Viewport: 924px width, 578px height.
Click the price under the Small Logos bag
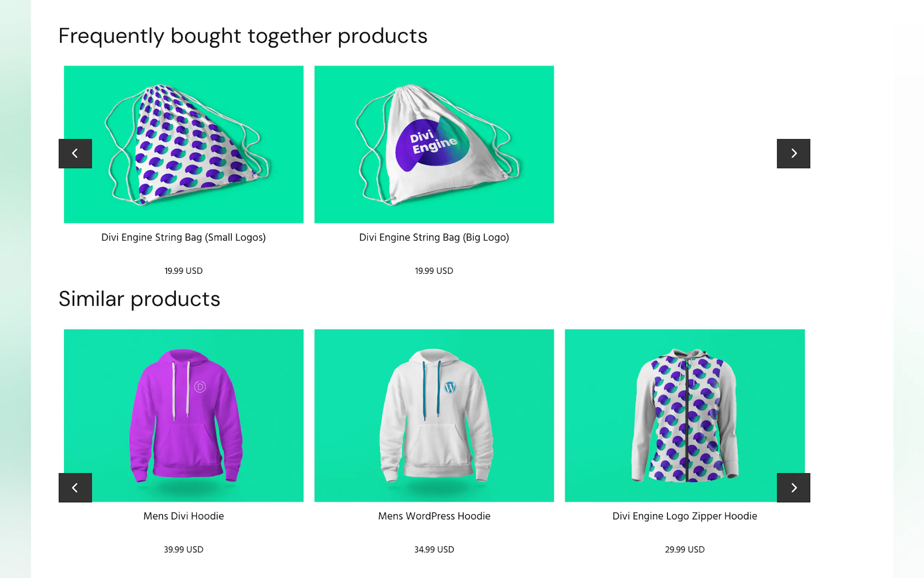[x=183, y=271]
